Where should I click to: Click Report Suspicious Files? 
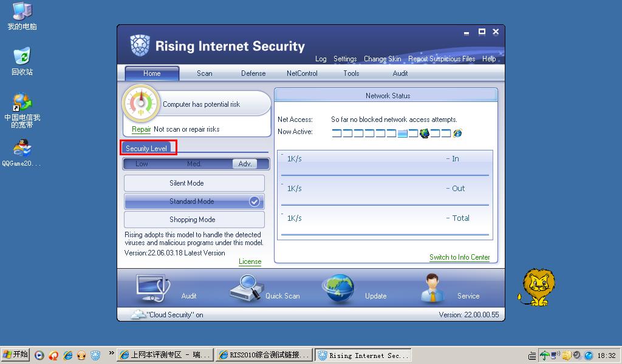tap(441, 59)
